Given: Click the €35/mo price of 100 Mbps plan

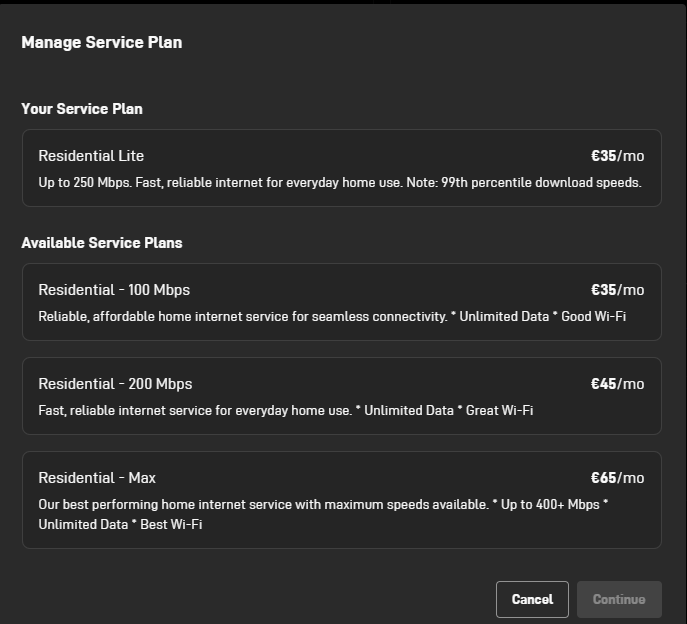Looking at the screenshot, I should point(617,290).
